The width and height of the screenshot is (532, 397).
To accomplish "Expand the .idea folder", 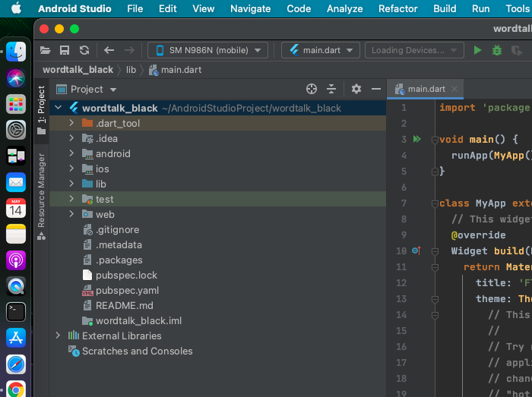I will tap(71, 138).
